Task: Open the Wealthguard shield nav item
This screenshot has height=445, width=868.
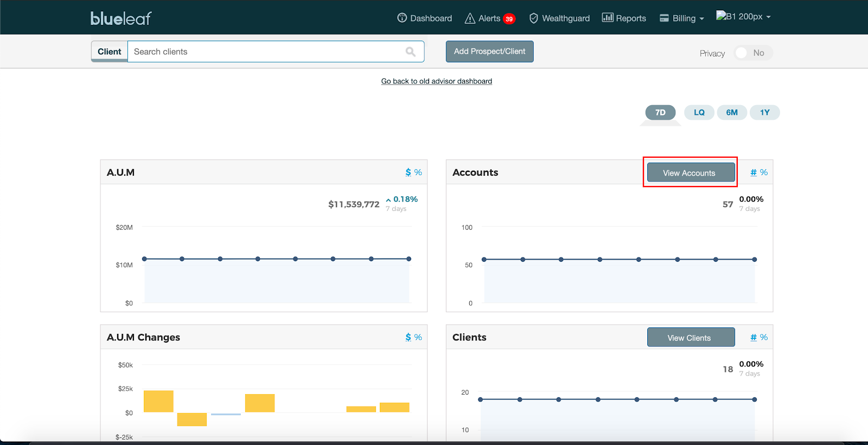Action: click(x=559, y=18)
